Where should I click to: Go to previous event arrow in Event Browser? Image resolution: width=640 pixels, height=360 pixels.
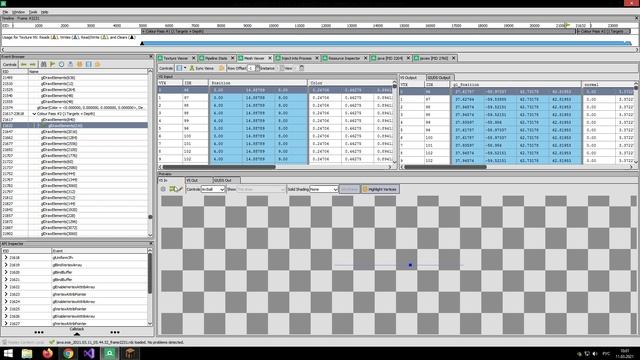pos(24,64)
